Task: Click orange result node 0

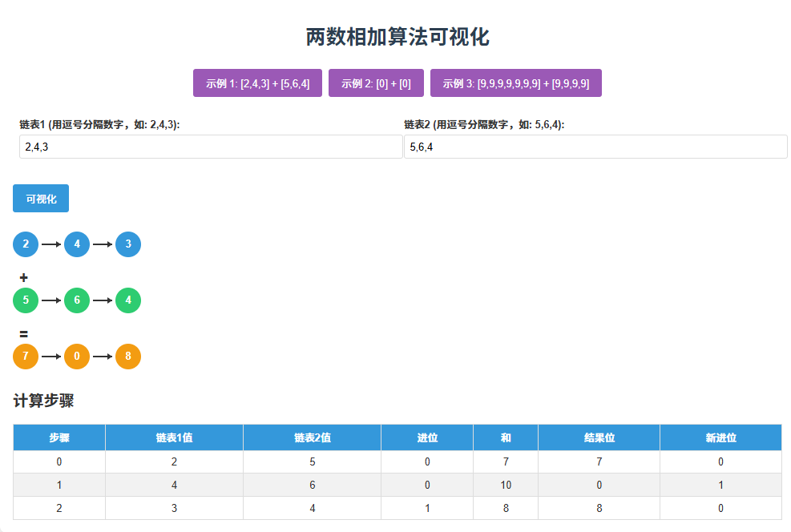Action: [x=77, y=356]
